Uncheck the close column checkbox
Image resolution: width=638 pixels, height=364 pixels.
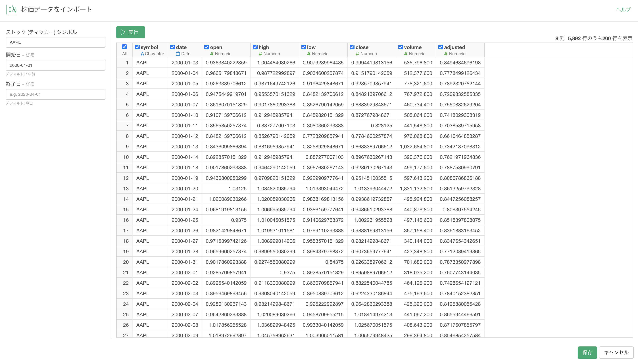click(352, 47)
